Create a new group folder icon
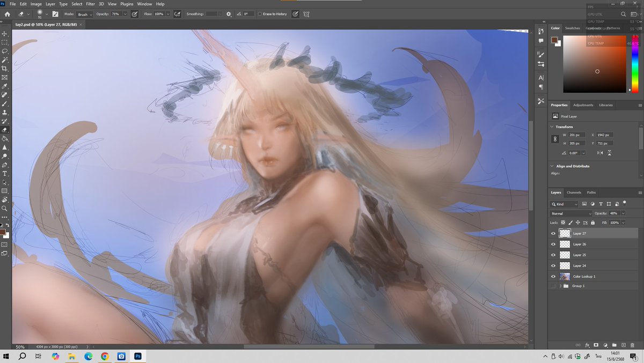 coord(614,345)
